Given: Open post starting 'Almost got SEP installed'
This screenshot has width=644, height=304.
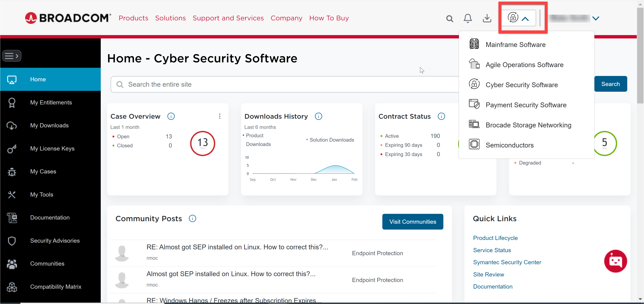Looking at the screenshot, I should [x=231, y=274].
